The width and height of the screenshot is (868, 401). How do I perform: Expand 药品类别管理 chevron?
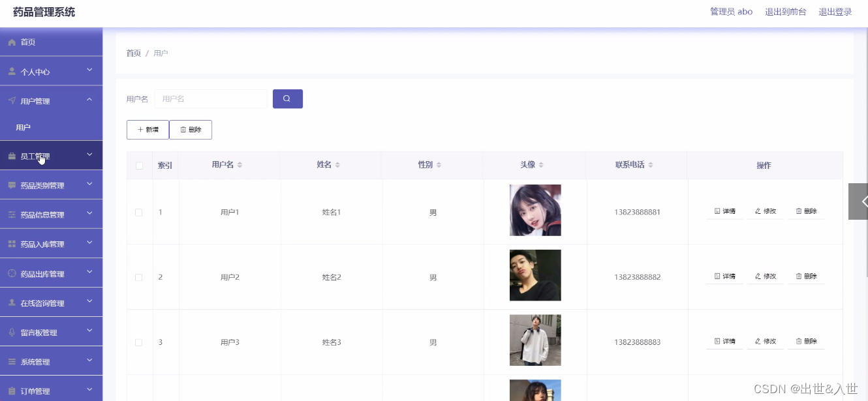coord(89,185)
